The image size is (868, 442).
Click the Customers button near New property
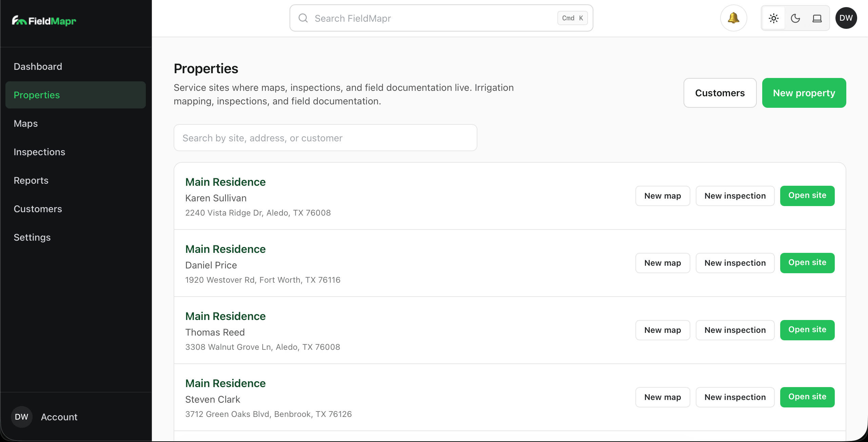point(720,93)
